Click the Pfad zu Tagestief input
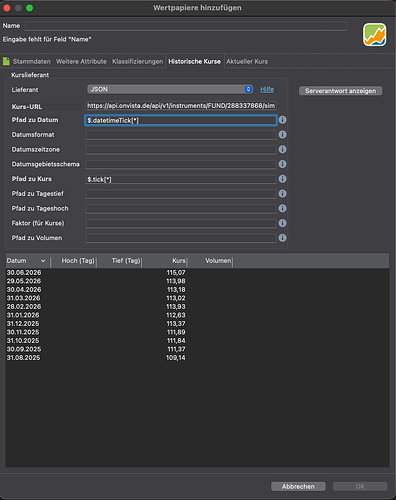The width and height of the screenshot is (396, 500). point(181,194)
